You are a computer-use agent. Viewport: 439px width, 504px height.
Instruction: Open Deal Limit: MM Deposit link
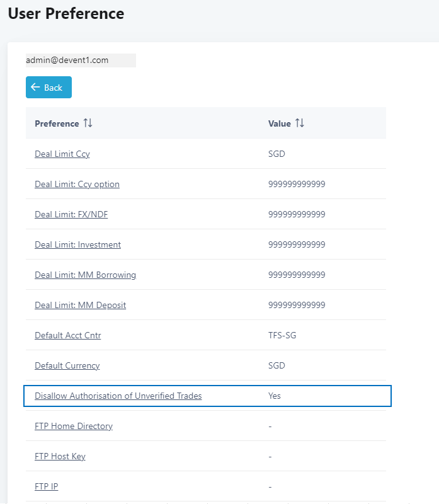pyautogui.click(x=80, y=305)
